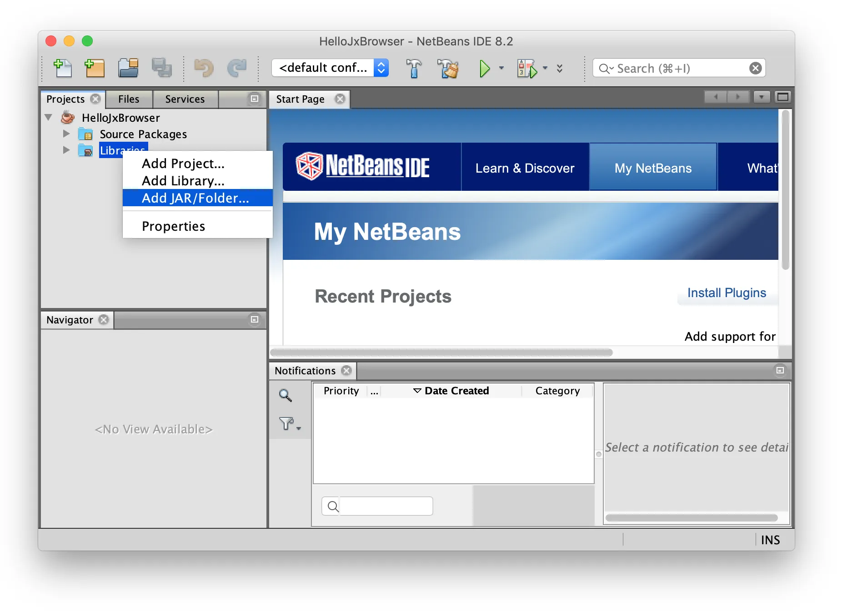Collapse the HelloJxBrowser project node
The image size is (842, 616).
pos(49,118)
